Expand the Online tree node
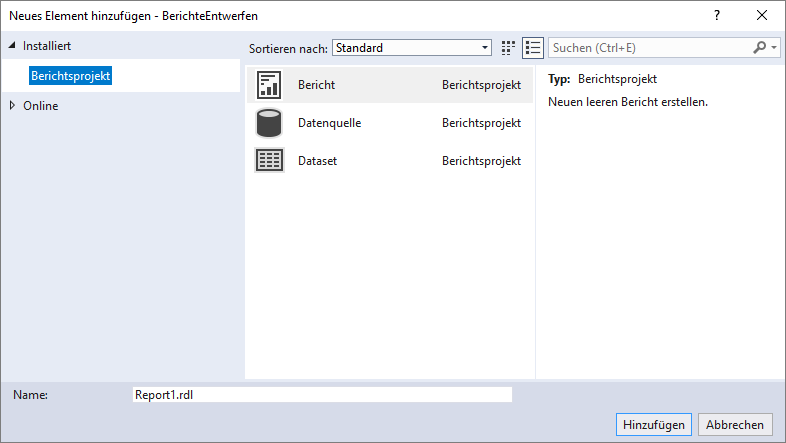This screenshot has height=443, width=786. tap(12, 106)
